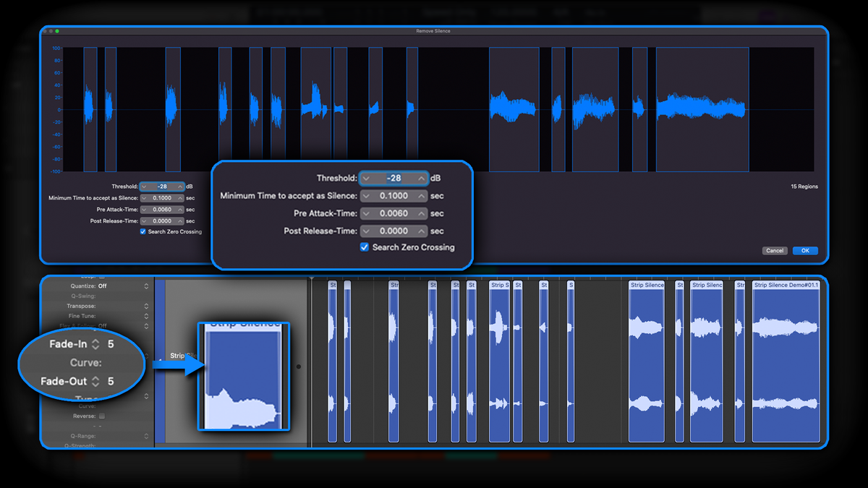The height and width of the screenshot is (488, 868).
Task: Expand the Transpose selector
Action: [x=148, y=306]
